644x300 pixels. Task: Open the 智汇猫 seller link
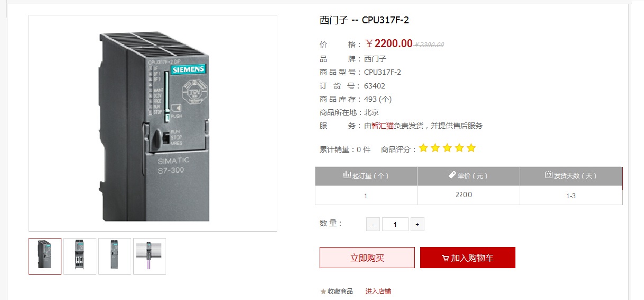pyautogui.click(x=383, y=126)
